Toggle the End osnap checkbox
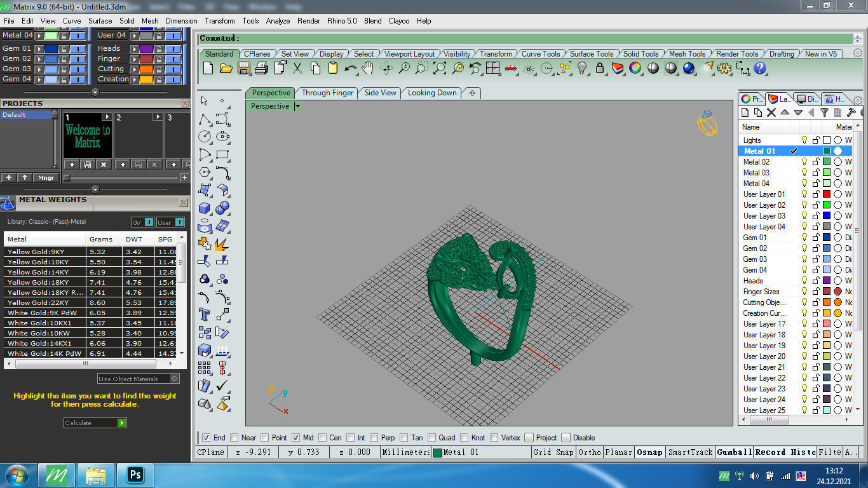 (206, 437)
